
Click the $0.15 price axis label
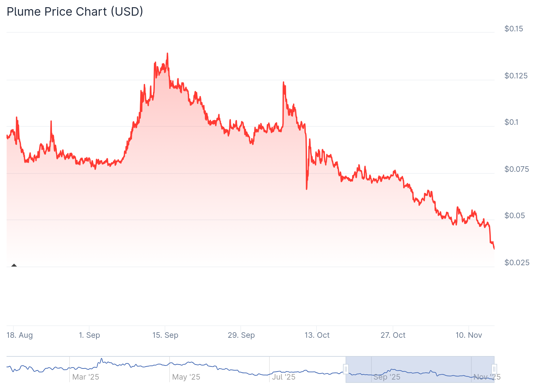point(513,29)
